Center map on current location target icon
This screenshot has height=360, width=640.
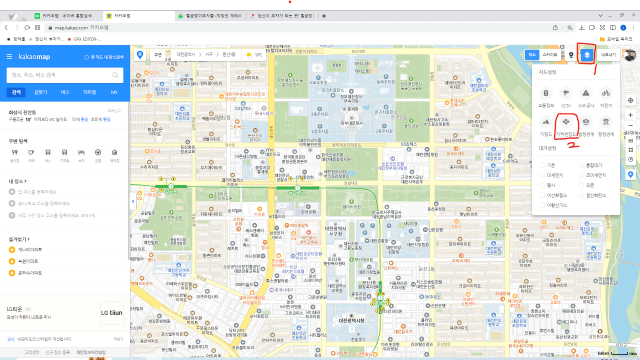pos(631,100)
